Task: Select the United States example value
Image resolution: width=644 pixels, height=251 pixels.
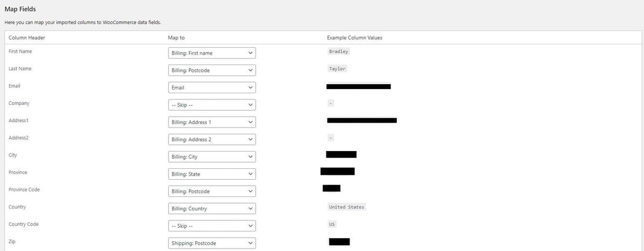Action: [x=347, y=207]
